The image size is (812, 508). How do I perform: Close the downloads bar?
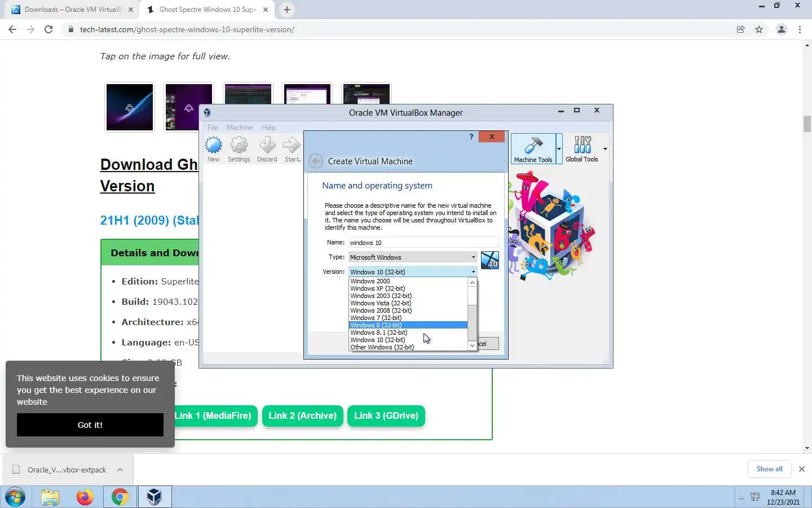pyautogui.click(x=801, y=469)
